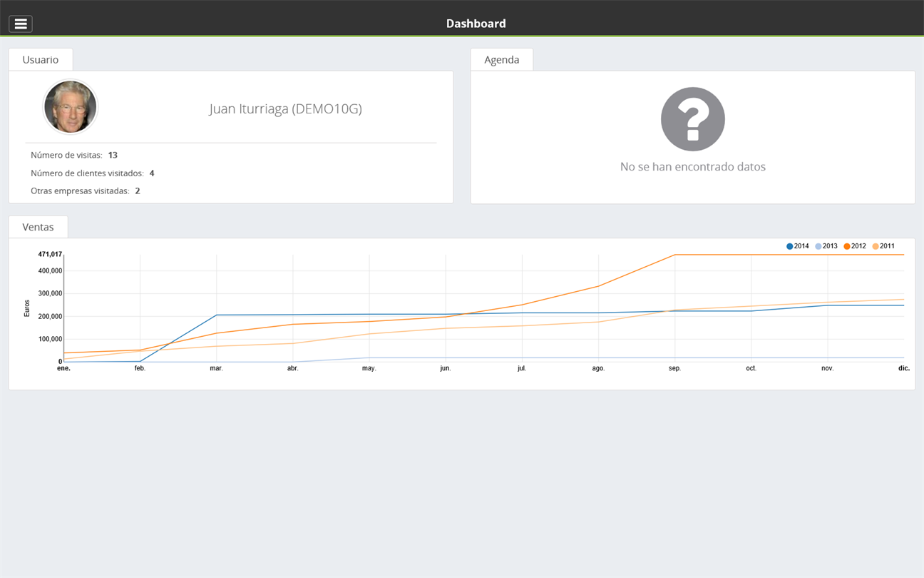924x578 pixels.
Task: Select the Ventas tab
Action: pyautogui.click(x=38, y=227)
